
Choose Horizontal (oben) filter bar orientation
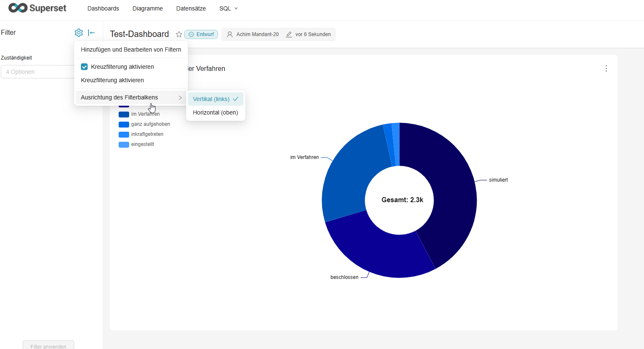coord(215,112)
